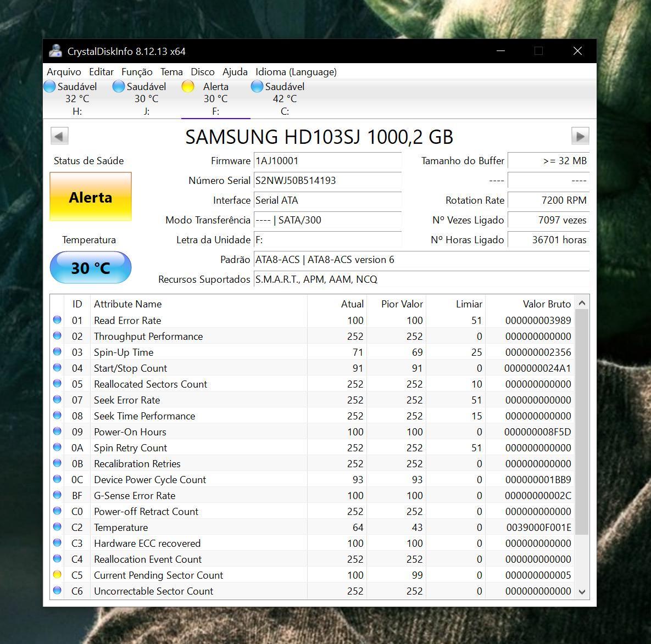Open the Disco menu
Screen dimensions: 651x644
point(203,72)
